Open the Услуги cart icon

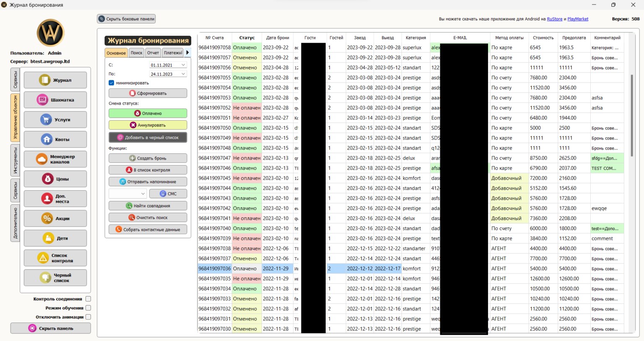[x=46, y=119]
